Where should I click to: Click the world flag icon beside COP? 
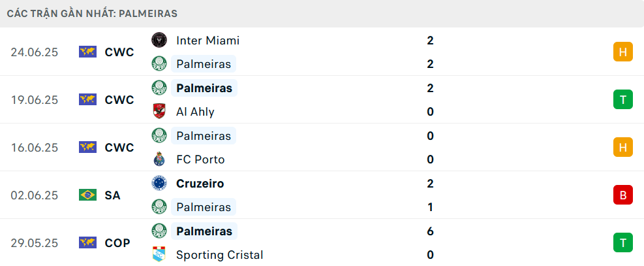click(87, 242)
